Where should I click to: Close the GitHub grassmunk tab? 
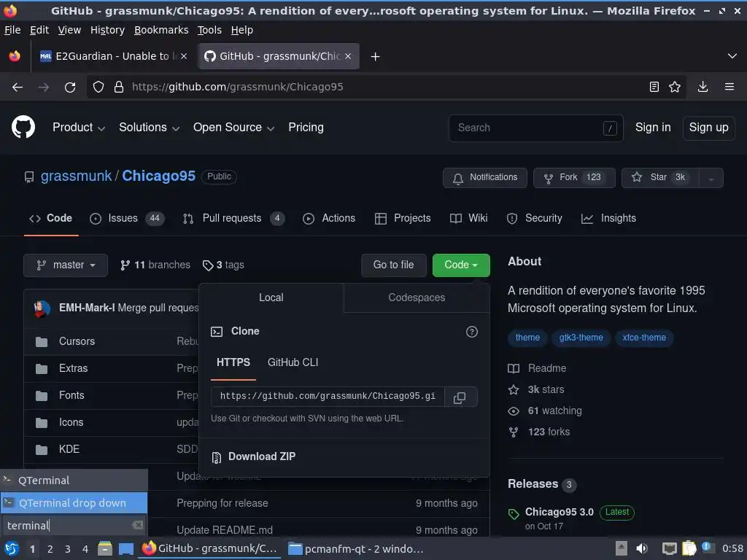(x=348, y=56)
